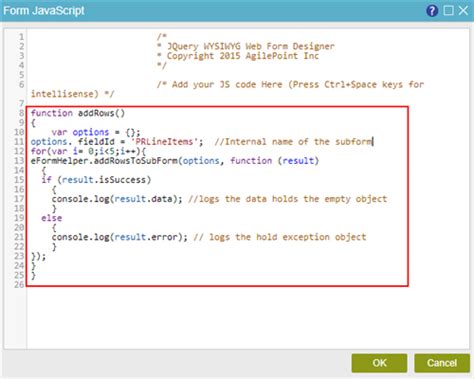The image size is (474, 379).
Task: Click line number 26 in gutter
Action: [x=19, y=285]
